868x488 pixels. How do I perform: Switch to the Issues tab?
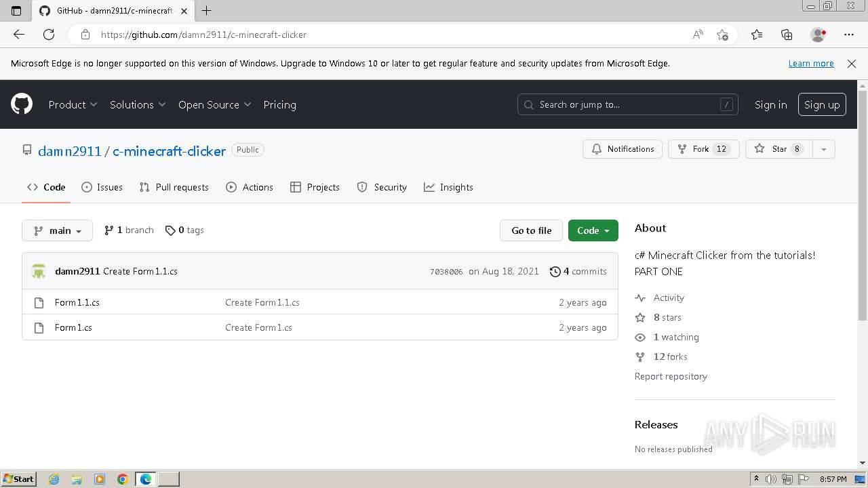tap(102, 187)
